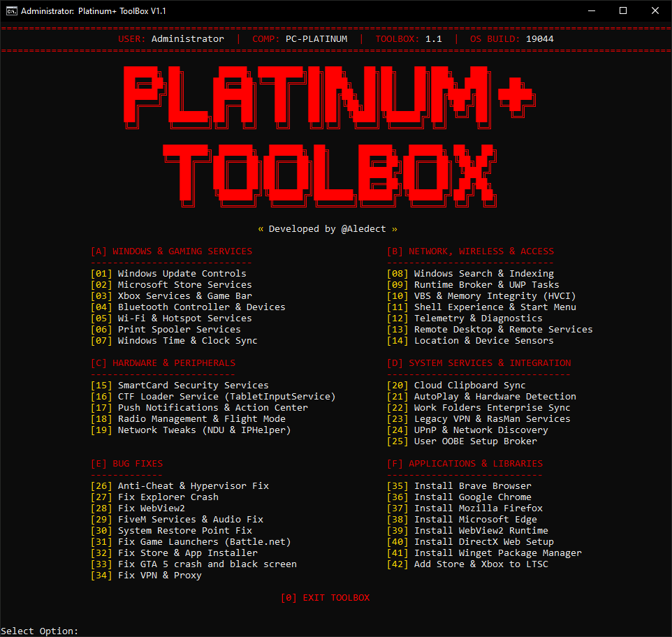The image size is (672, 637).
Task: Click '[42] Add Store & Xbox to LTSC'
Action: click(467, 564)
